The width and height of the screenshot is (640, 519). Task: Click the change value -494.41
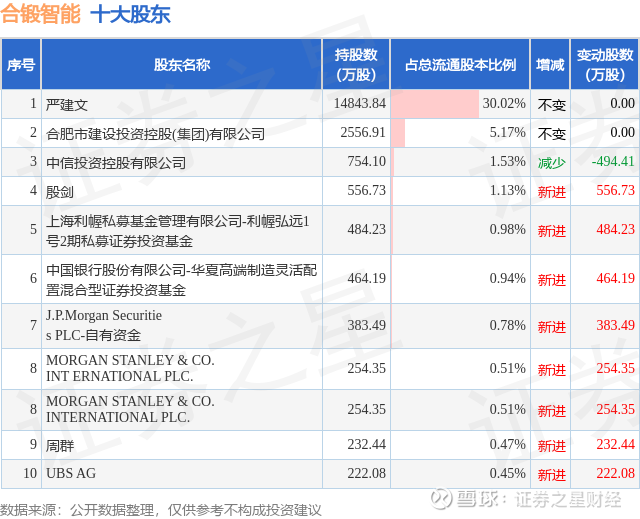click(x=613, y=161)
